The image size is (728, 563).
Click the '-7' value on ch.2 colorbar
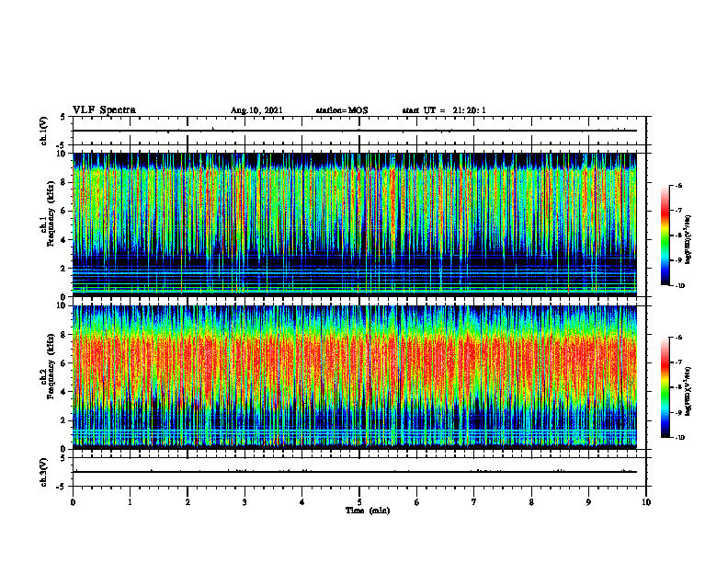click(678, 362)
